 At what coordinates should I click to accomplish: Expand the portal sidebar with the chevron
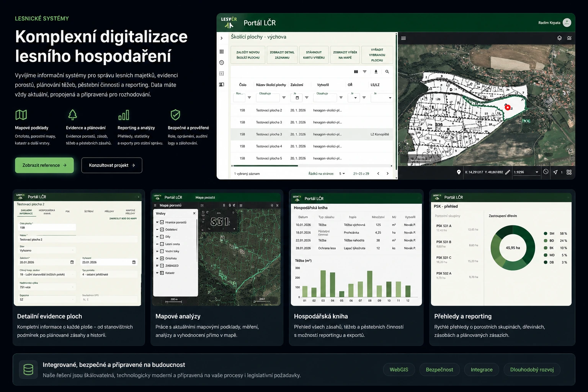click(x=222, y=38)
